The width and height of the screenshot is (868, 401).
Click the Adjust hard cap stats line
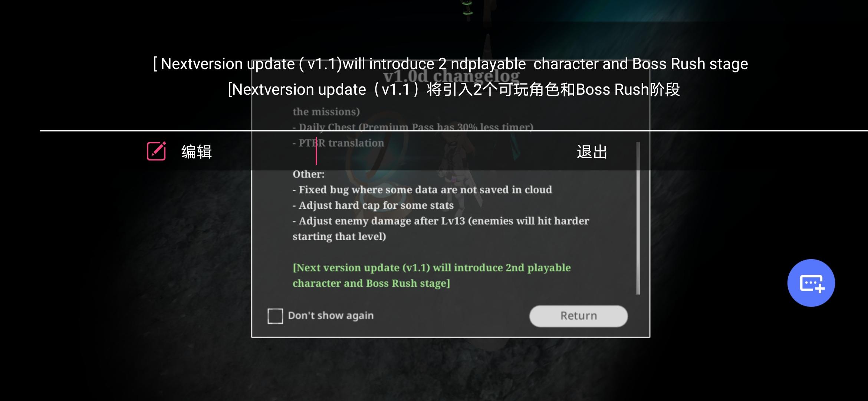[373, 205]
